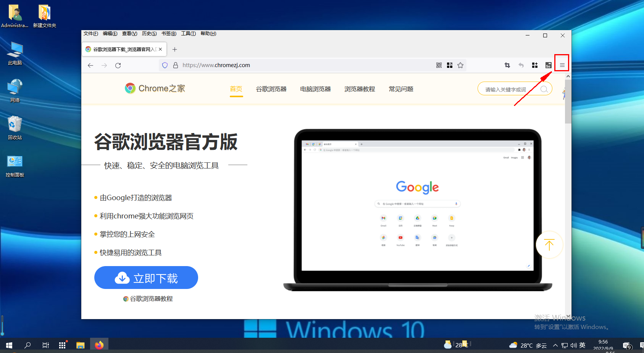Click the Firefox taskbar icon
Image resolution: width=644 pixels, height=353 pixels.
[x=99, y=345]
